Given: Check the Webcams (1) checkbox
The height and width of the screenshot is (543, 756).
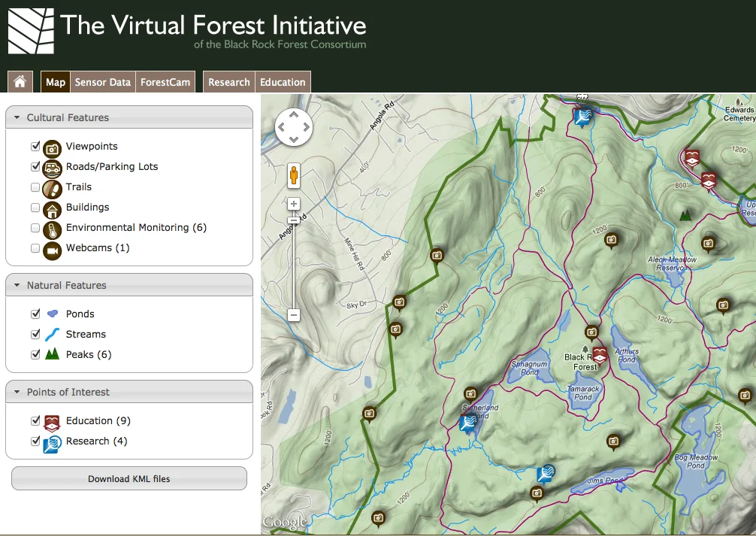Looking at the screenshot, I should pyautogui.click(x=35, y=247).
